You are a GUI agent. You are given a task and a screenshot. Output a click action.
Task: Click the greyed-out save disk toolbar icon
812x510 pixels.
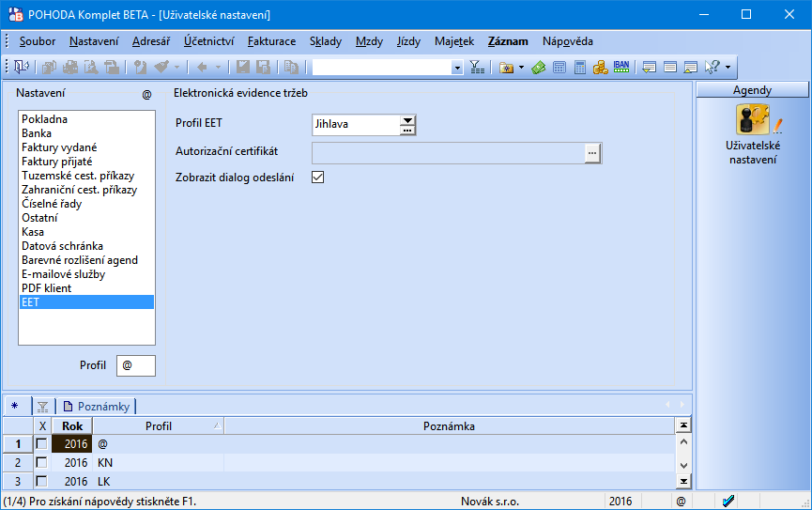(x=243, y=67)
